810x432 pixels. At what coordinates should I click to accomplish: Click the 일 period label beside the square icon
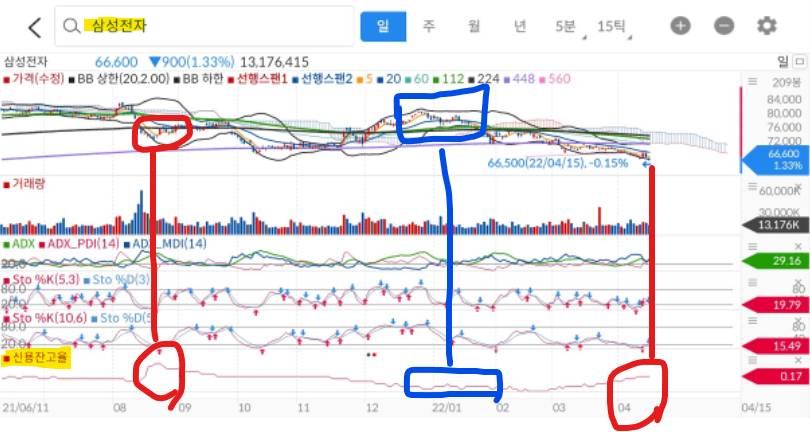tap(783, 62)
